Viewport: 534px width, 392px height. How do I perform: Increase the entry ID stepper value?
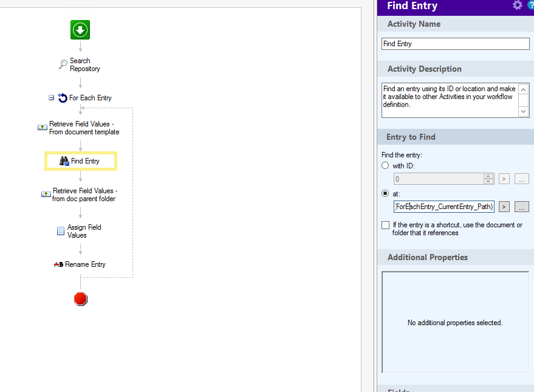[488, 176]
